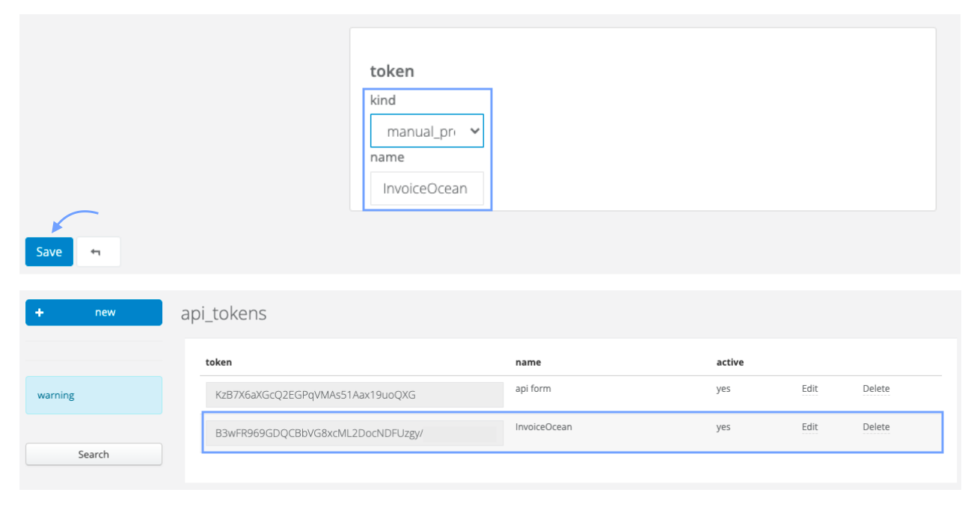Click the token field starting with KzB7X6

[x=354, y=395]
